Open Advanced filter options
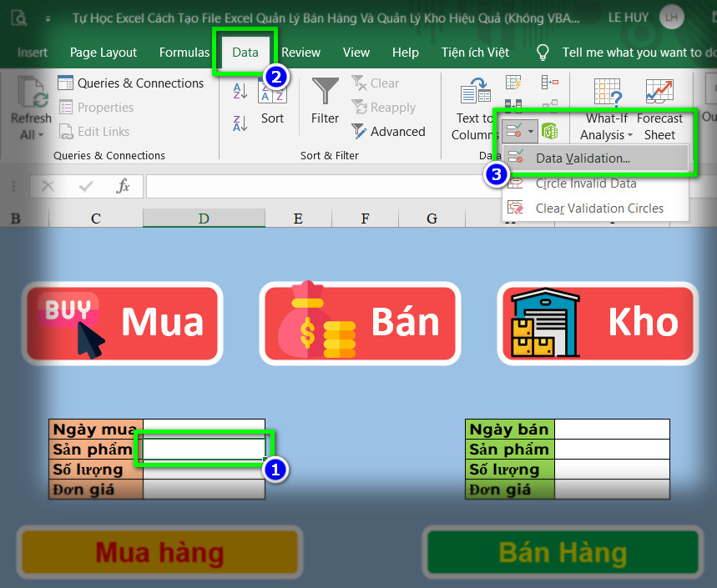This screenshot has height=588, width=717. pos(388,132)
